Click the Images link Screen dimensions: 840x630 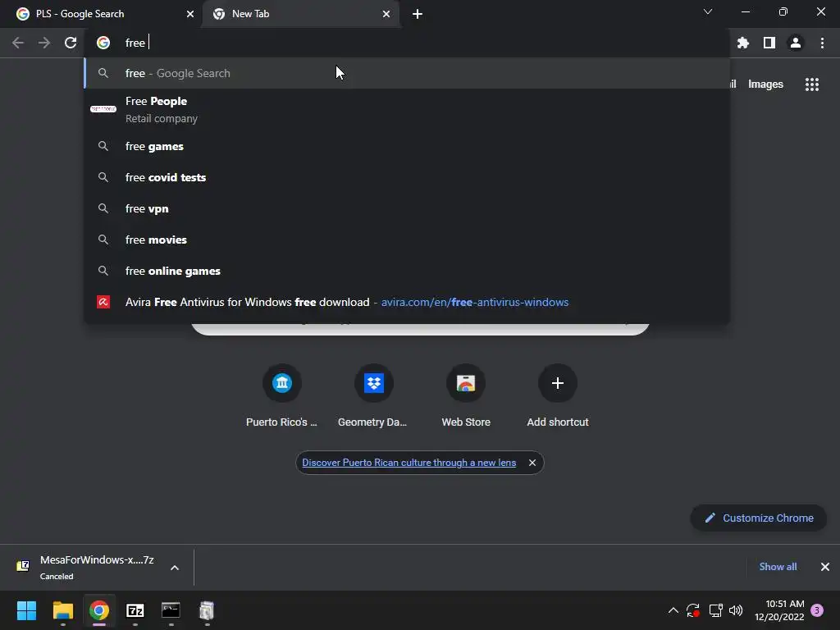click(x=765, y=84)
